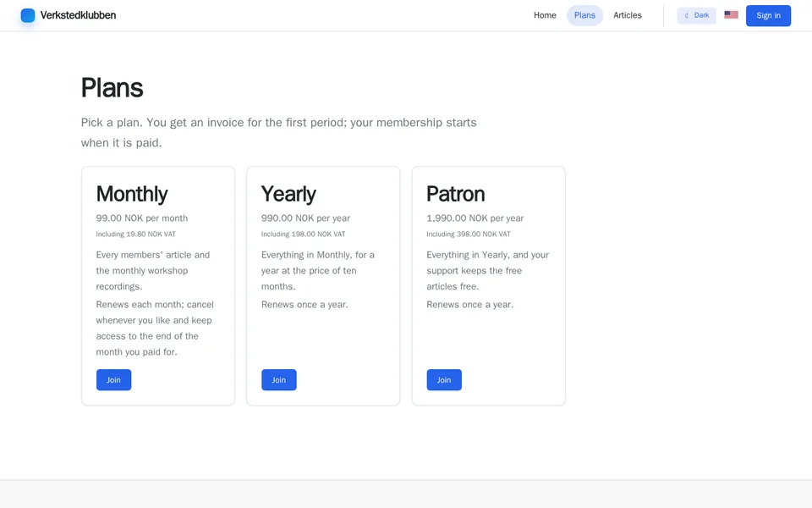Toggle Dark mode button

[696, 15]
